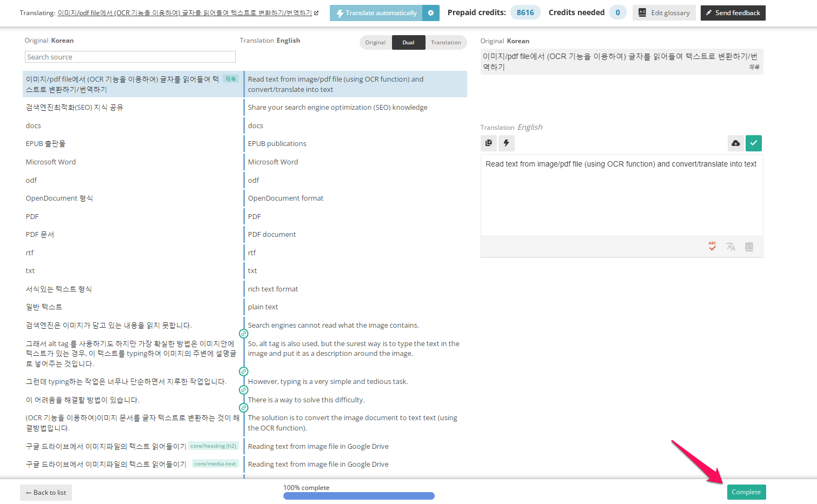Click join icon after 'However, typing is' sentence

(x=244, y=390)
